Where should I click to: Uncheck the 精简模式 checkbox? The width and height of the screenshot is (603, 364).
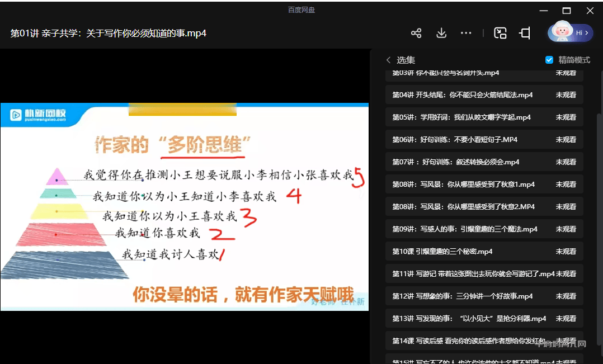(x=550, y=62)
